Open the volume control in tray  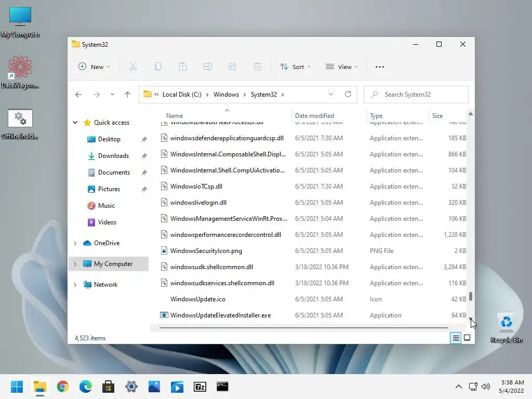486,387
